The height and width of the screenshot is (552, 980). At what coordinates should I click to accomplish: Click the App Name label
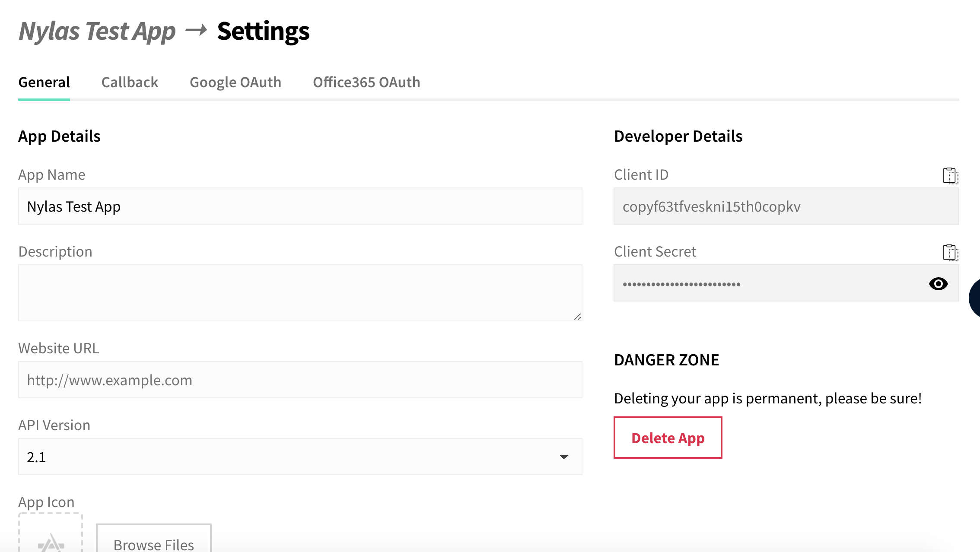(x=52, y=174)
